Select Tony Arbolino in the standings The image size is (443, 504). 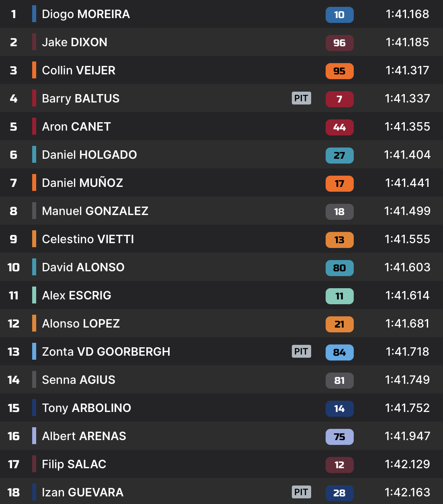86,408
